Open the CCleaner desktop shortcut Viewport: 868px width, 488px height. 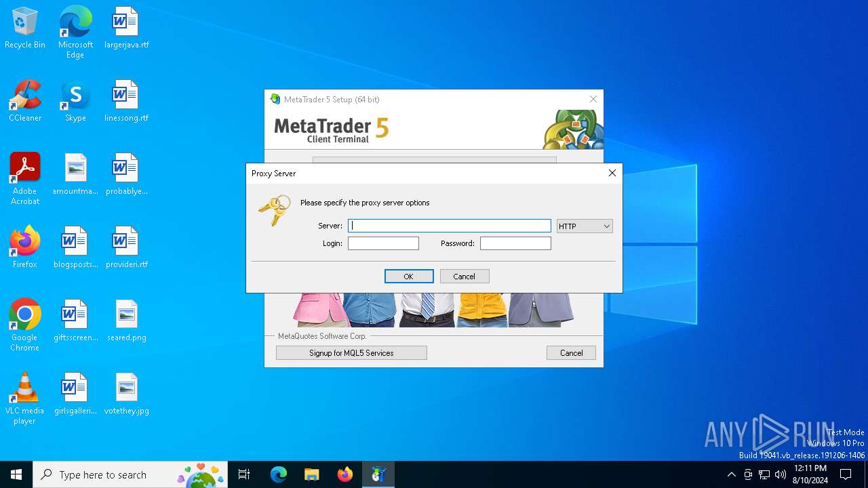24,102
